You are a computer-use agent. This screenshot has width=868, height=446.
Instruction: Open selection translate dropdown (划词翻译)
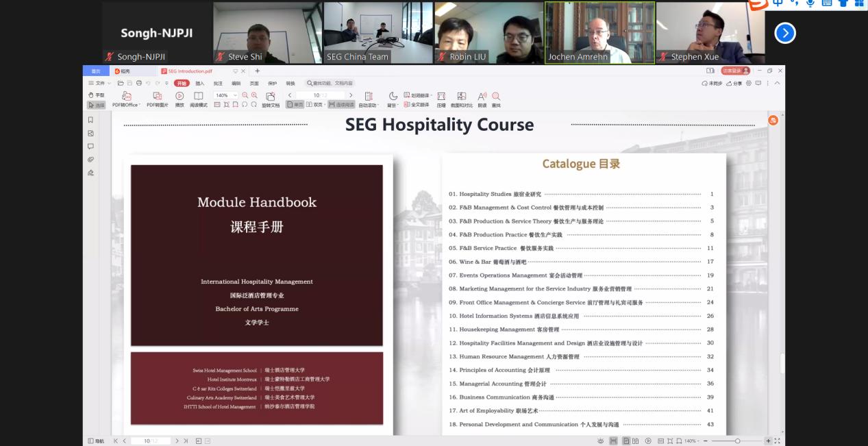pos(418,95)
